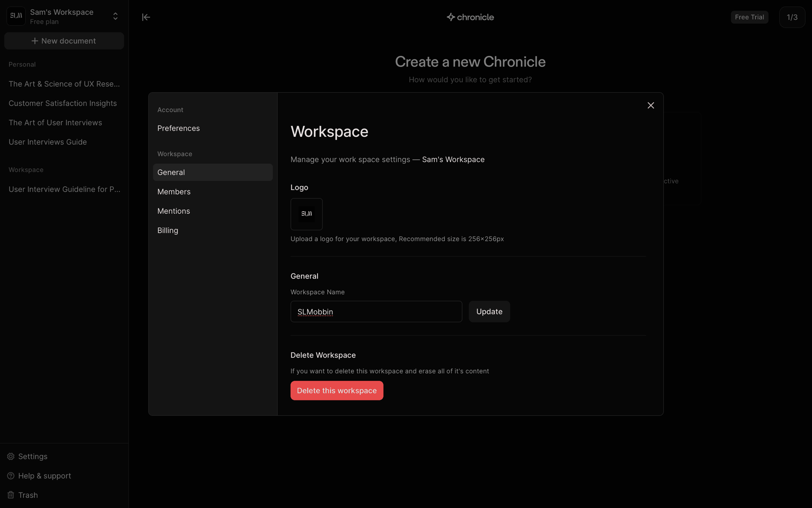Click the Free plan label
The image size is (812, 508).
[x=44, y=22]
